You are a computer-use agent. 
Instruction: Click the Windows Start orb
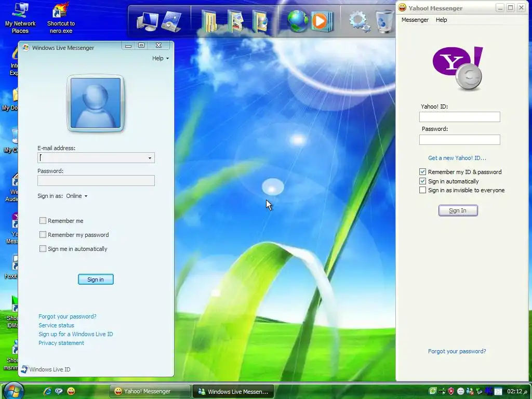point(14,391)
